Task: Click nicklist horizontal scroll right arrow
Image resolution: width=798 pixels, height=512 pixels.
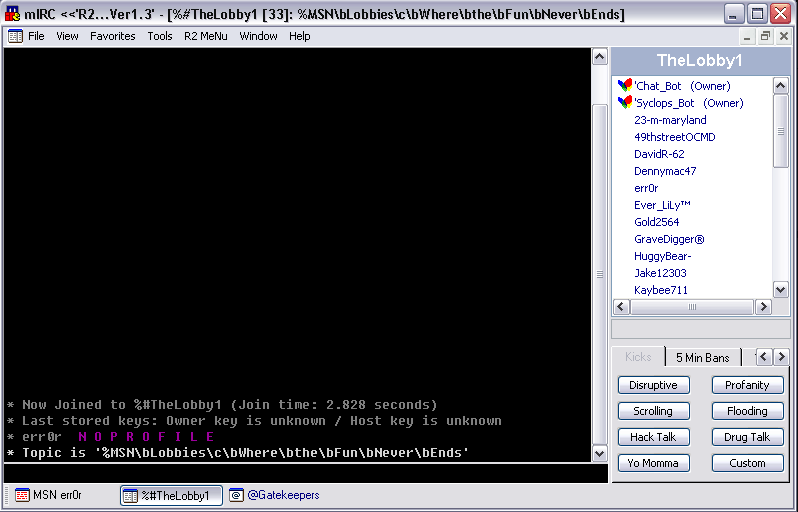Action: (763, 307)
